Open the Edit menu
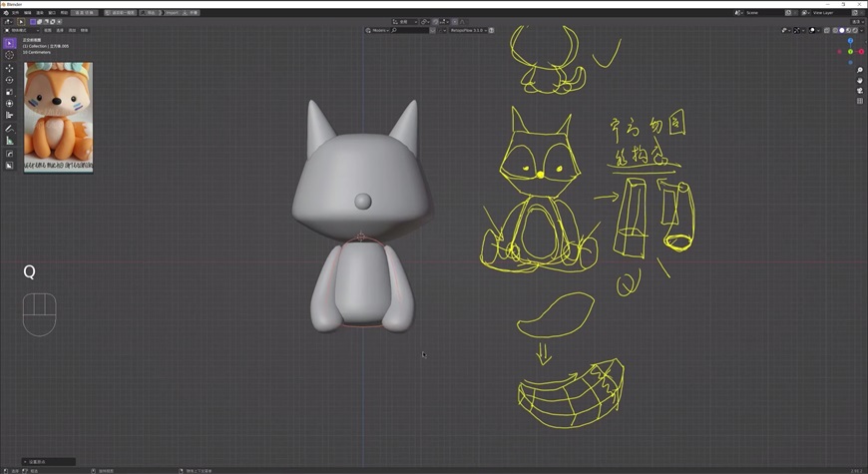Viewport: 868px width, 474px height. click(28, 13)
